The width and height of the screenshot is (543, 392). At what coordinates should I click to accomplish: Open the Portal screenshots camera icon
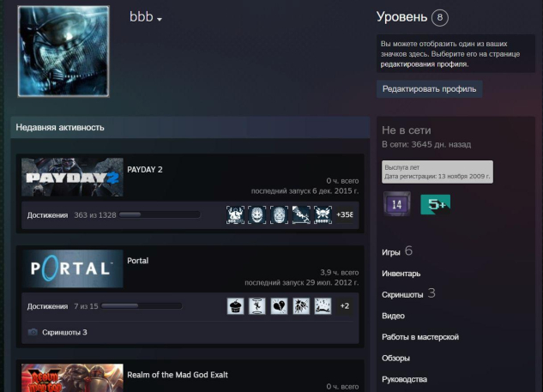(x=33, y=331)
